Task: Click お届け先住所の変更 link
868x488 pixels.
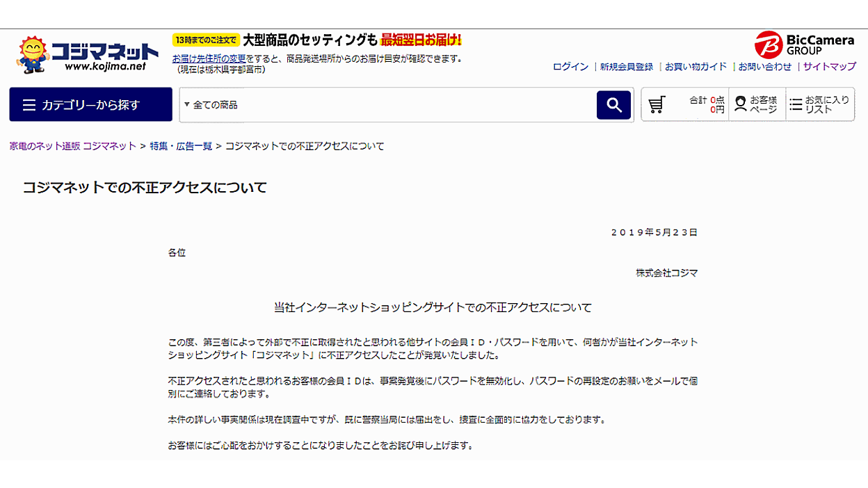Action: click(209, 58)
